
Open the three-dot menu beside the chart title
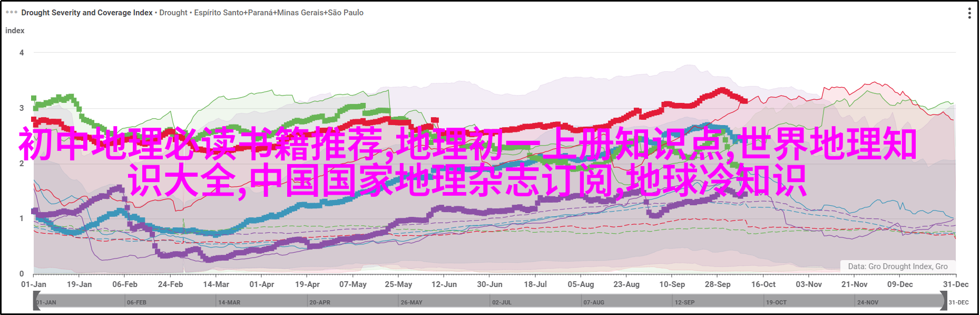click(11, 12)
